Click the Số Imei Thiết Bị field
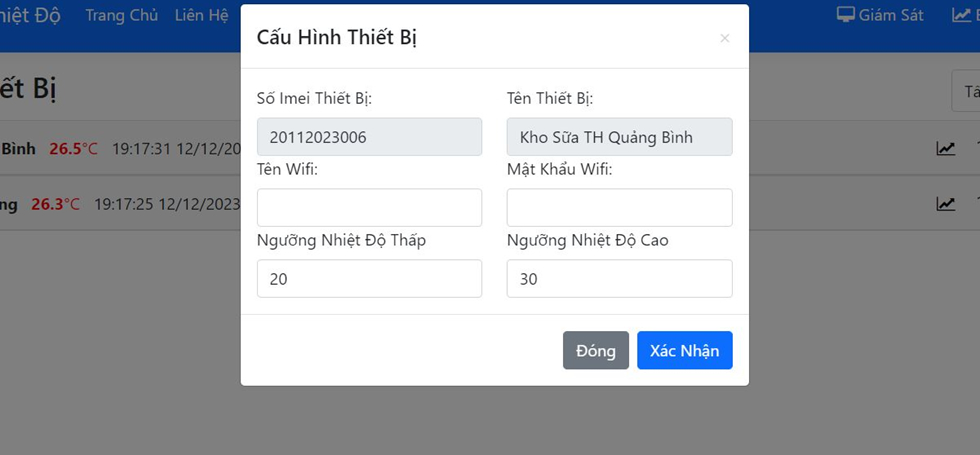Image resolution: width=980 pixels, height=455 pixels. 369,137
